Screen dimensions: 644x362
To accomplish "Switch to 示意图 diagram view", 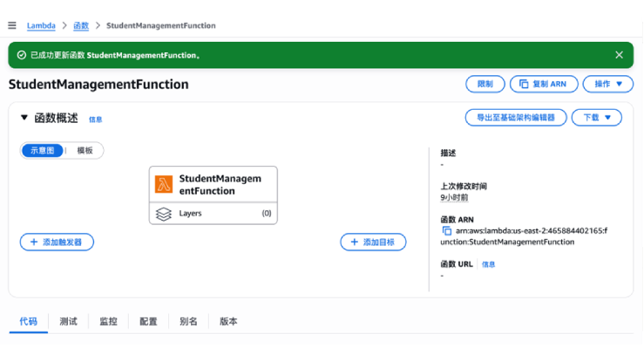I will click(42, 150).
